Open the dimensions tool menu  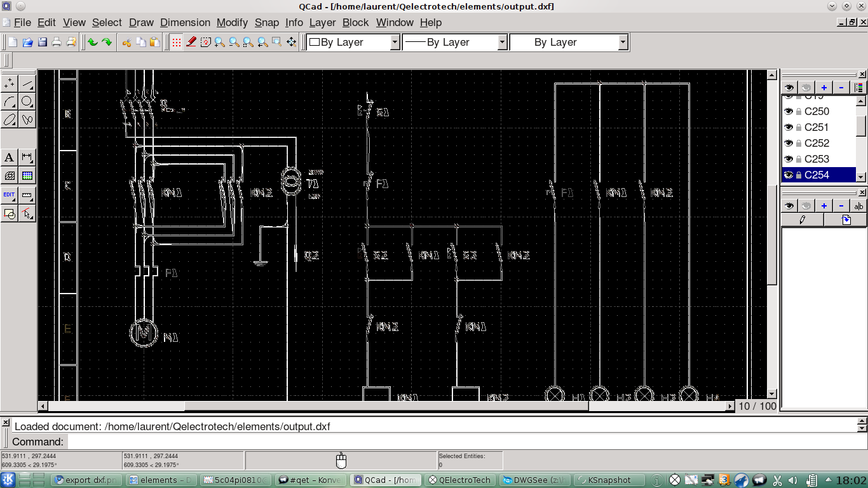27,158
